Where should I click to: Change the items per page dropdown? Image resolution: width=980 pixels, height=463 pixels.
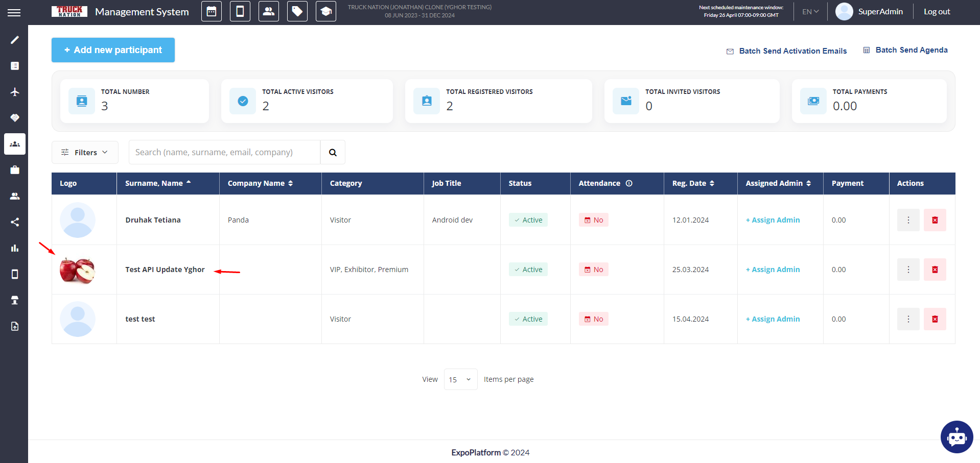(460, 379)
